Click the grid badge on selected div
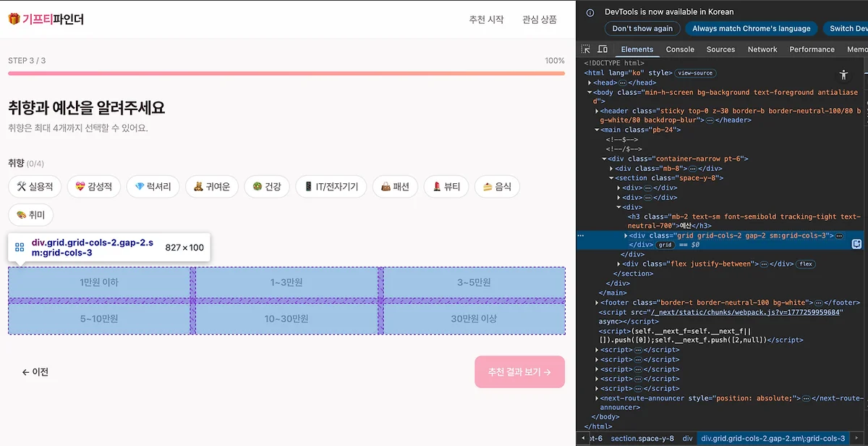The image size is (868, 446). (x=665, y=245)
